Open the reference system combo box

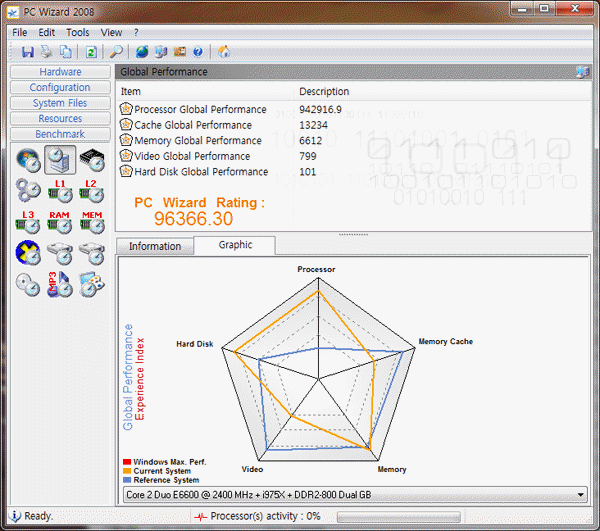pyautogui.click(x=355, y=495)
